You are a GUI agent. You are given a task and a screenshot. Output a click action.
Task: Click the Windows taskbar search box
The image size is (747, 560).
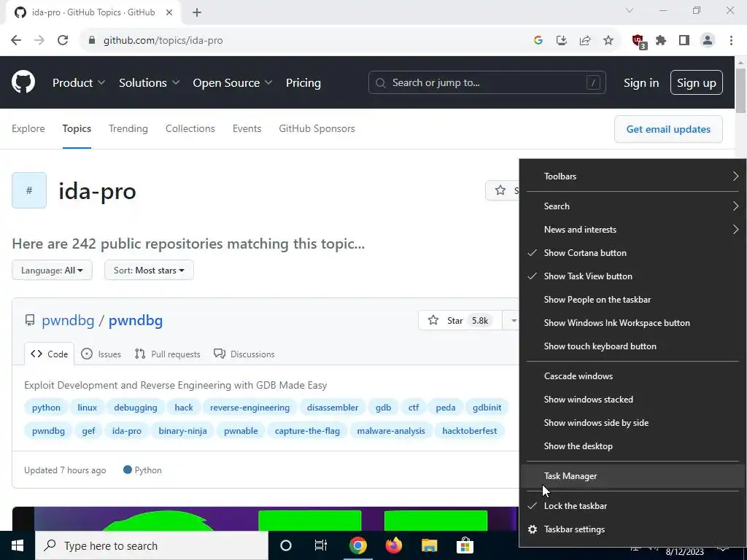[x=152, y=545]
